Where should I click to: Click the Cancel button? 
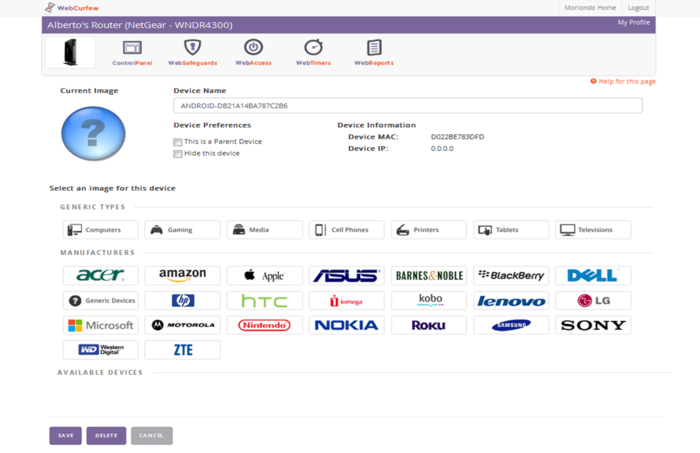tap(151, 436)
